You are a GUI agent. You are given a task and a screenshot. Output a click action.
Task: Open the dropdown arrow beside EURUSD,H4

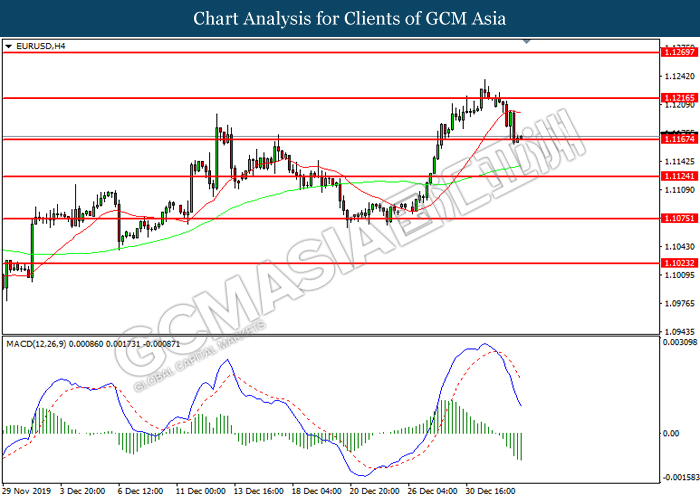point(8,46)
